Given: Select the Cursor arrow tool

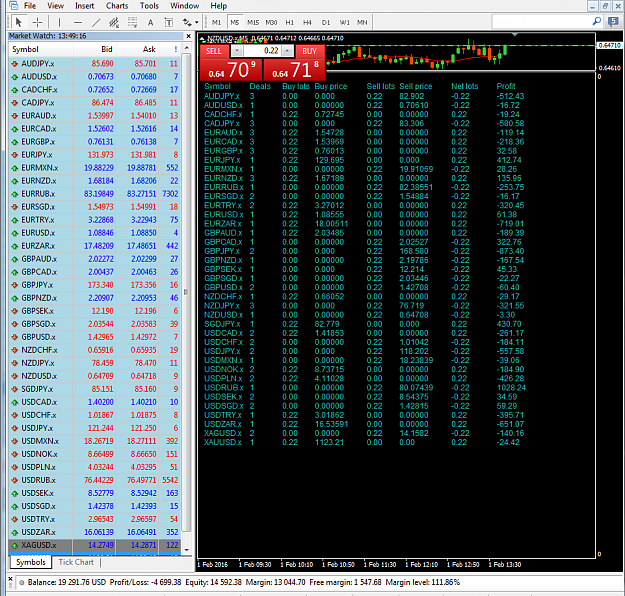Looking at the screenshot, I should [x=18, y=22].
